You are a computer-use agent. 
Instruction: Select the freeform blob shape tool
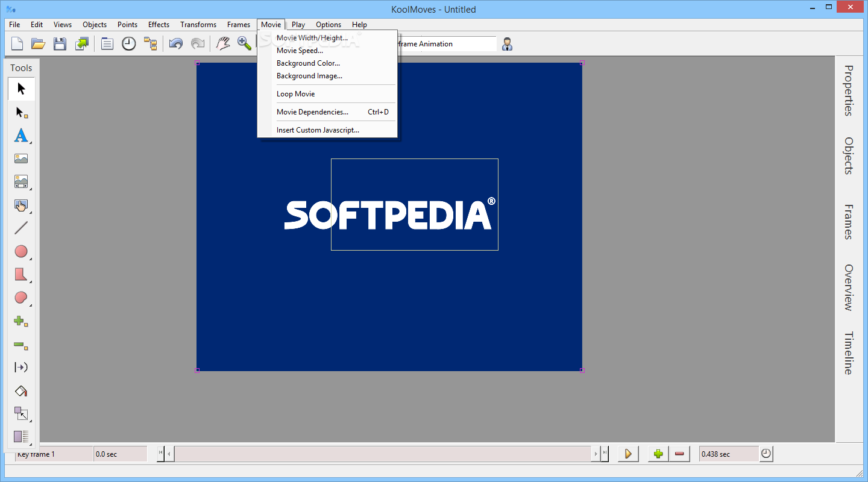[x=21, y=298]
